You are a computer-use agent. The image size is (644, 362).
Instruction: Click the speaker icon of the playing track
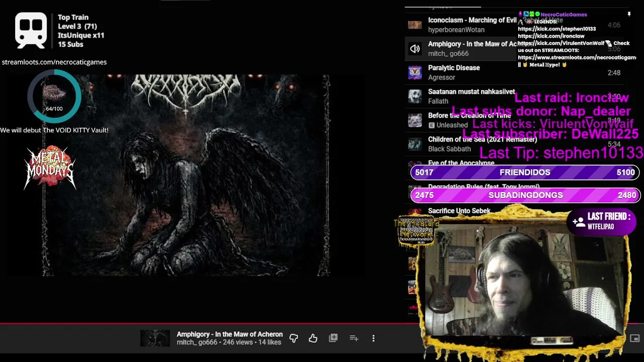415,49
